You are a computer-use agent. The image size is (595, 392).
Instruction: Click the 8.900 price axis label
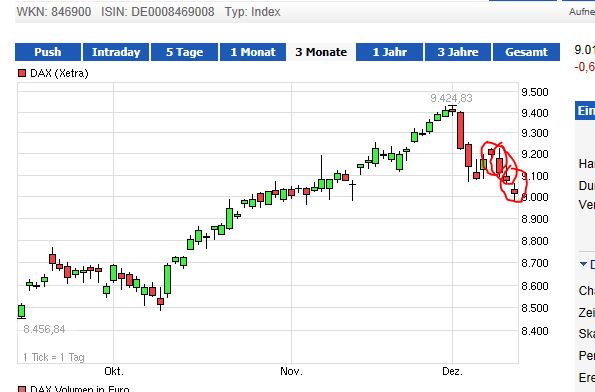pyautogui.click(x=535, y=219)
